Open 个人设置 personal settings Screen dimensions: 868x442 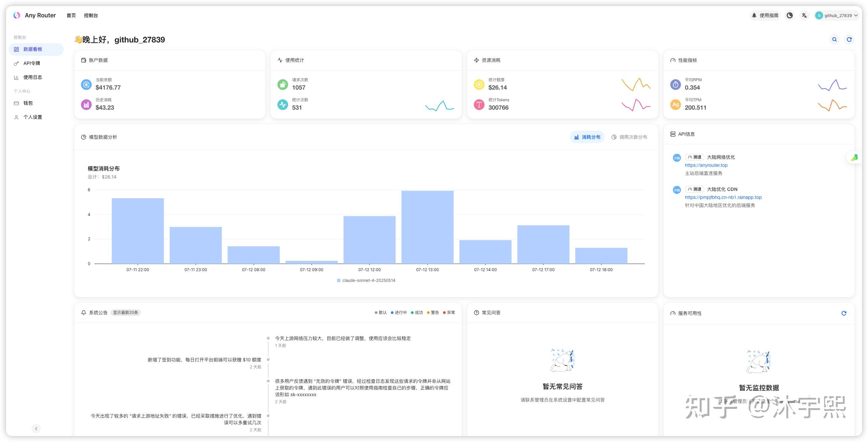pos(33,117)
